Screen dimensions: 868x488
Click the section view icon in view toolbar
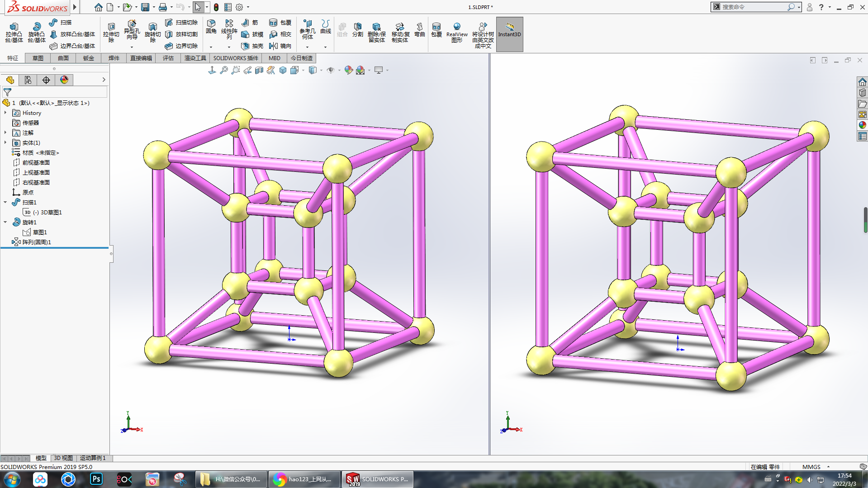tap(259, 70)
